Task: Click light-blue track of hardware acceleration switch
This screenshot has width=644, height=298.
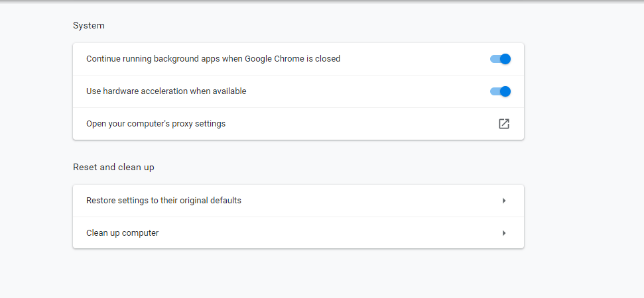Action: coord(495,91)
